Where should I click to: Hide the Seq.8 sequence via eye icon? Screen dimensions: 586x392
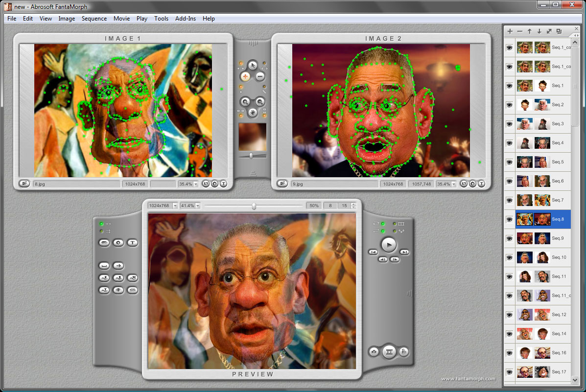[510, 219]
